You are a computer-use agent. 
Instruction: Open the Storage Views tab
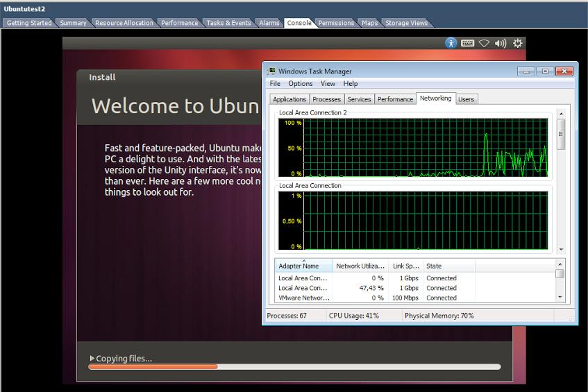pyautogui.click(x=407, y=23)
